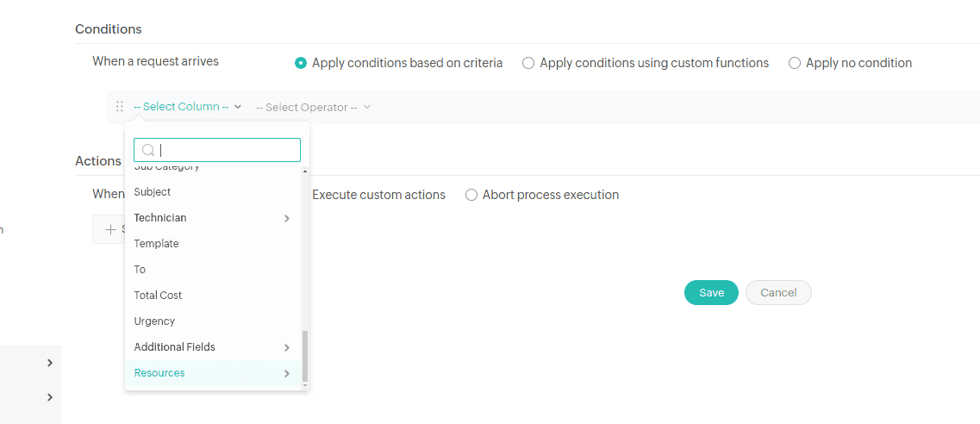980x424 pixels.
Task: Click the arrow next to Technician
Action: pos(287,219)
